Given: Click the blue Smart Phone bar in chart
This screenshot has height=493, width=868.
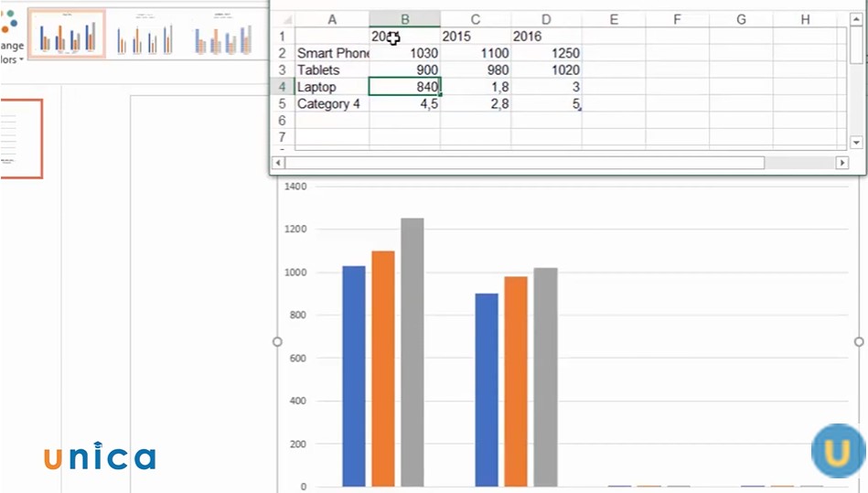Looking at the screenshot, I should pyautogui.click(x=354, y=376).
